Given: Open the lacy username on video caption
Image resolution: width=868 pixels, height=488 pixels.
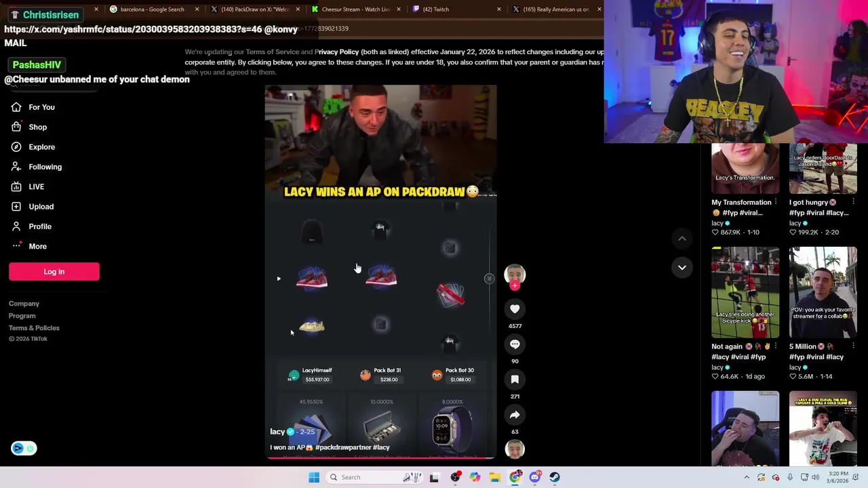Looking at the screenshot, I should (277, 432).
